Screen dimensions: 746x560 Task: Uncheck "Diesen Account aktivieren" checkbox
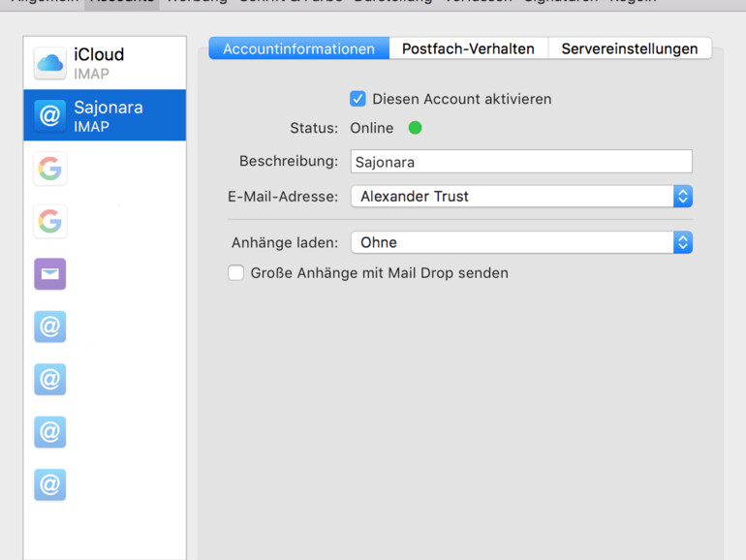click(x=358, y=99)
